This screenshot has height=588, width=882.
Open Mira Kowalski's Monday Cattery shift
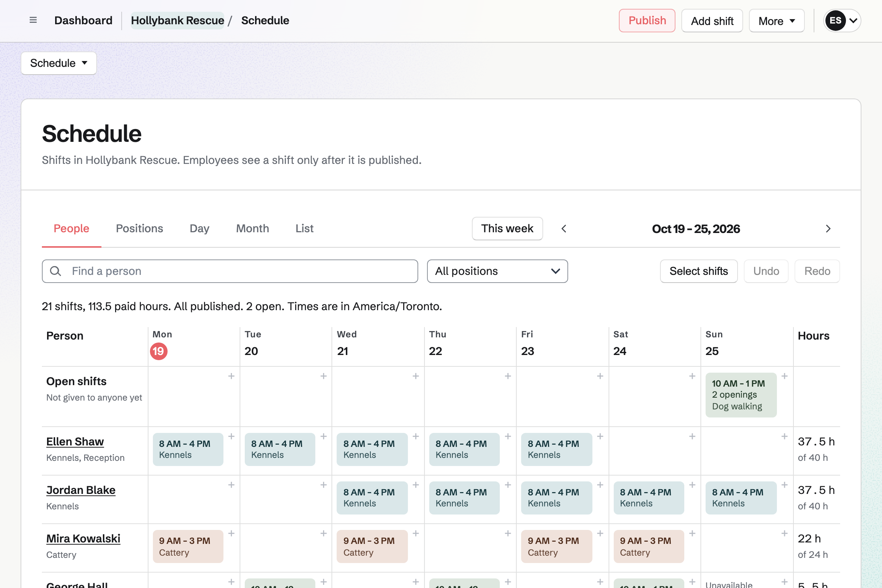[x=188, y=546]
